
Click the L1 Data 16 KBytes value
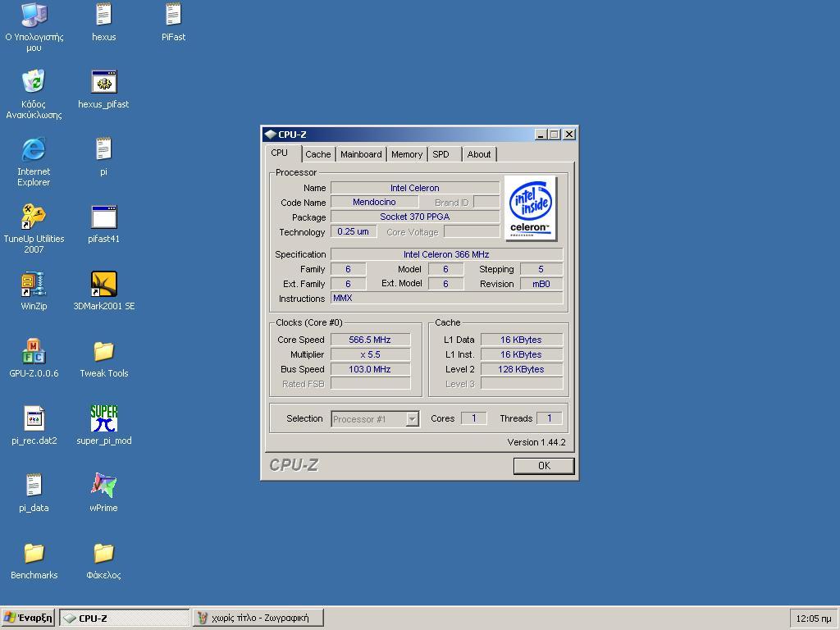point(521,340)
